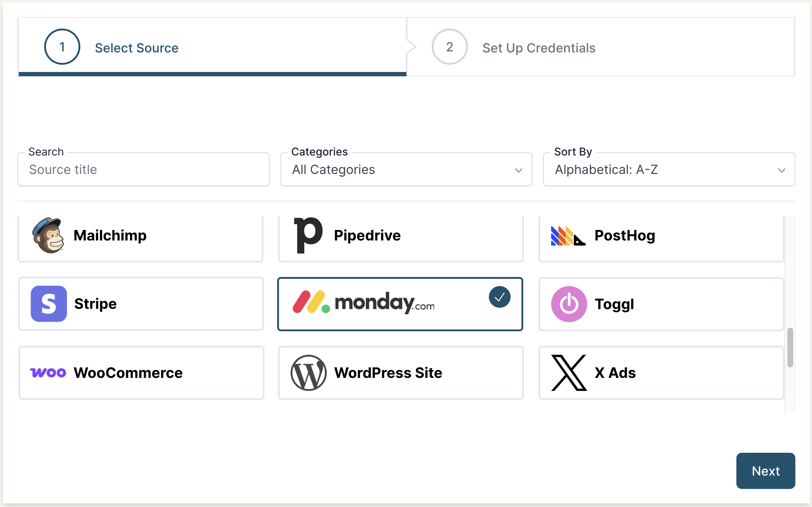Screen dimensions: 812x507
Task: Select the Pipedrive P logo
Action: 308,235
